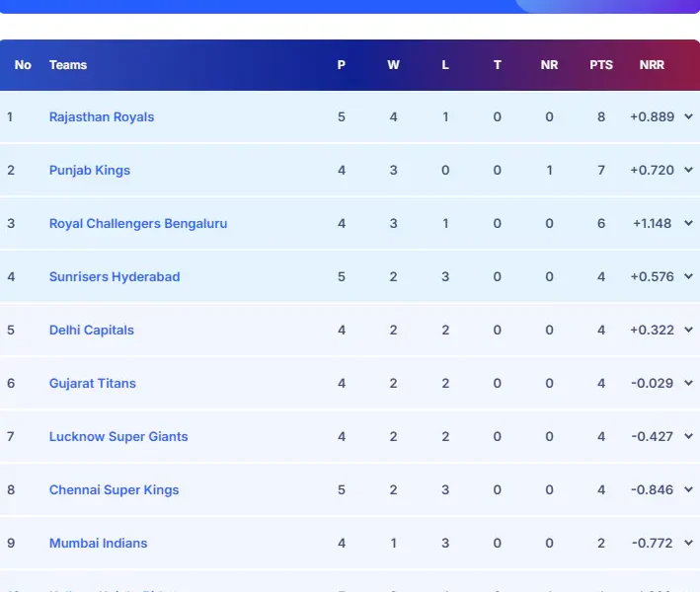Open the Gujarat Titans team link
The width and height of the screenshot is (700, 592).
coord(93,383)
